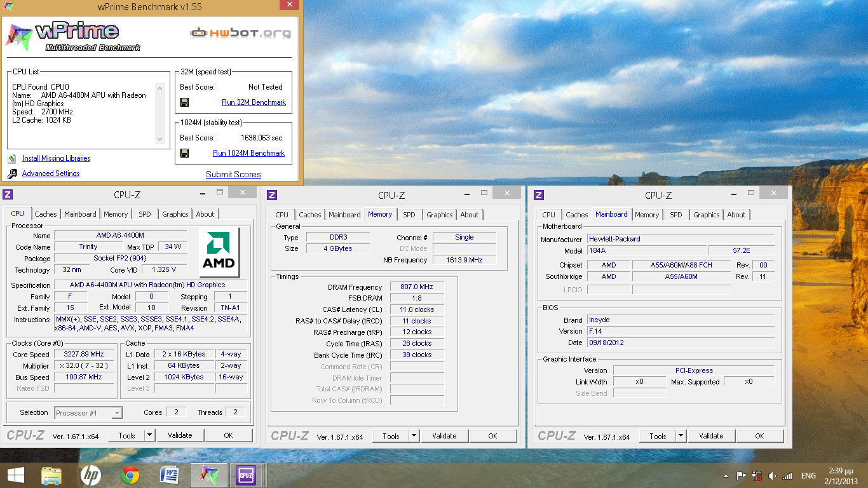Screen dimensions: 868x488
Task: Click the Install Missing Libraries icon
Action: coord(12,159)
